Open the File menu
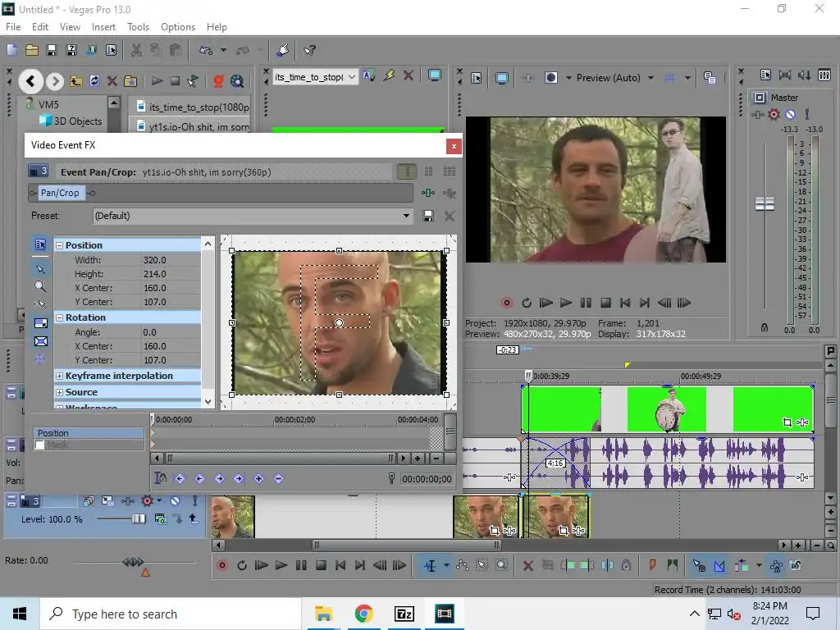 coord(13,27)
